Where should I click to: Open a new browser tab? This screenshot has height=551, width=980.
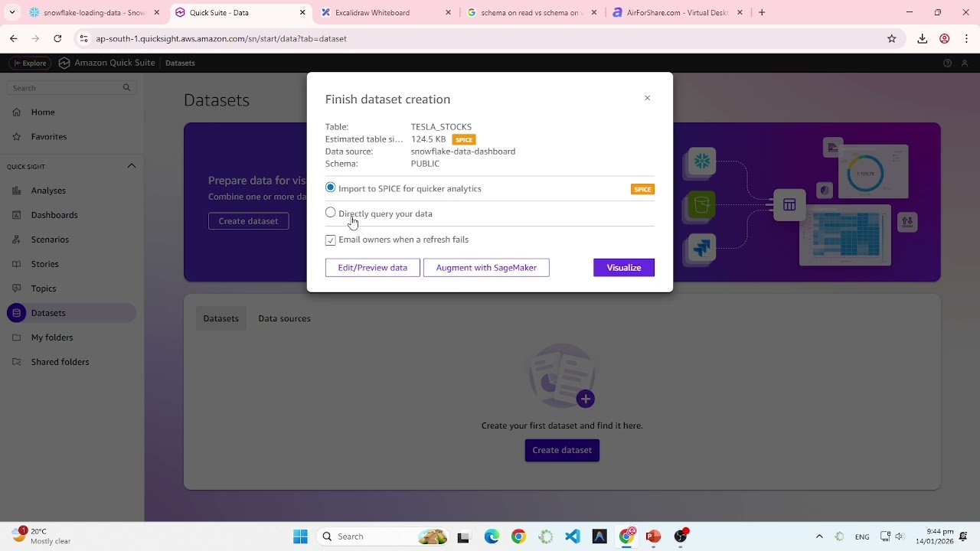pyautogui.click(x=762, y=13)
